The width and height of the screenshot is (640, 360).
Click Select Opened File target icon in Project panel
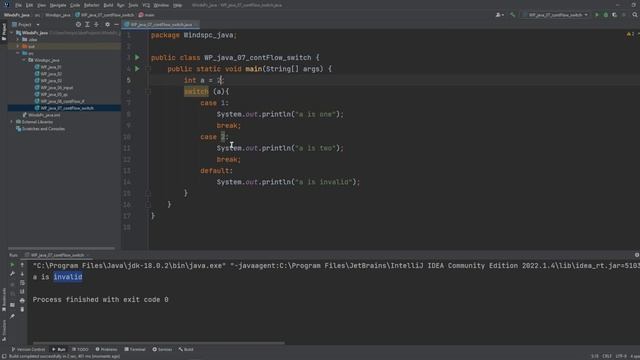pos(78,24)
